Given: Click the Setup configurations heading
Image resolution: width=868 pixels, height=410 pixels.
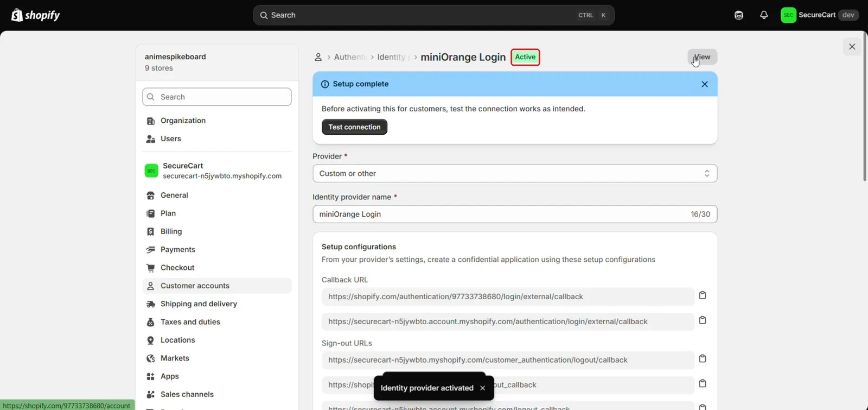Looking at the screenshot, I should pyautogui.click(x=359, y=247).
